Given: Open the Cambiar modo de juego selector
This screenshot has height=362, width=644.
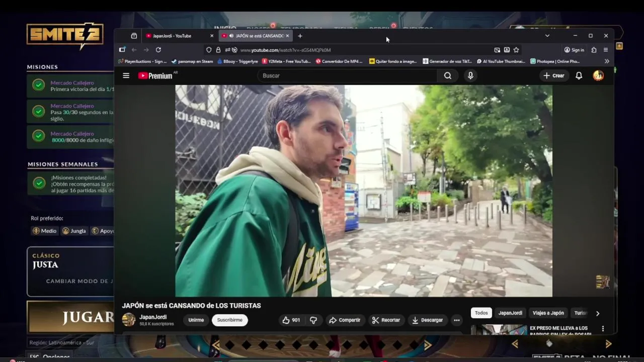Looking at the screenshot, I should (80, 281).
